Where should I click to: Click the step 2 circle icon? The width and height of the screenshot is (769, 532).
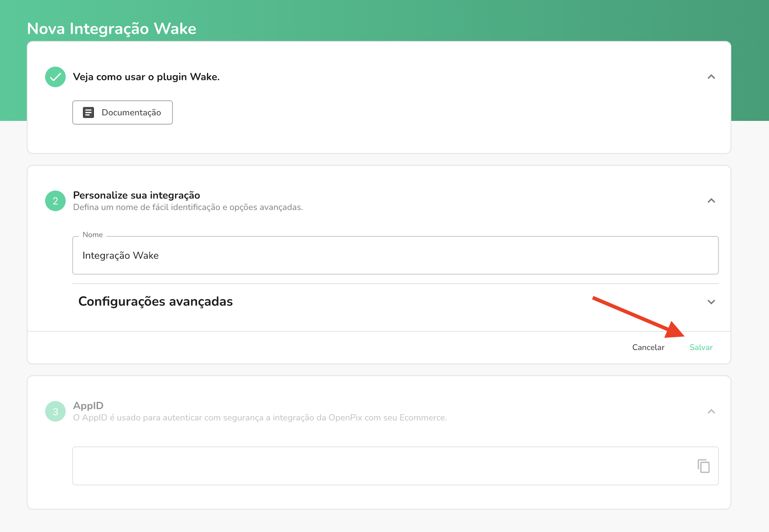(55, 201)
